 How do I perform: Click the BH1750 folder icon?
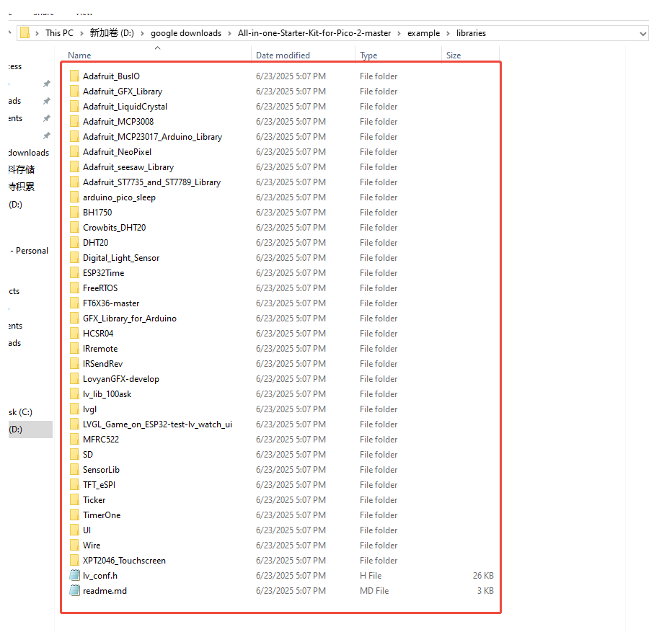pyautogui.click(x=74, y=212)
